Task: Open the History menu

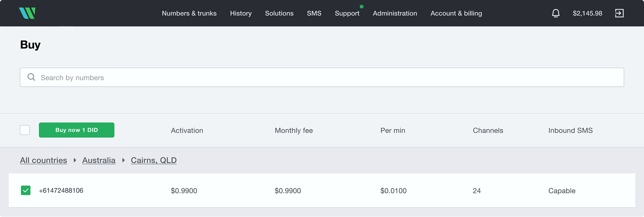Action: 241,13
